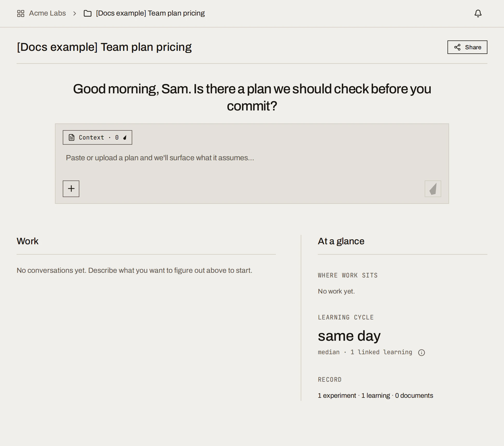Click the WHERE WORK SITS label
Screen dimensions: 504x446
[x=348, y=275]
